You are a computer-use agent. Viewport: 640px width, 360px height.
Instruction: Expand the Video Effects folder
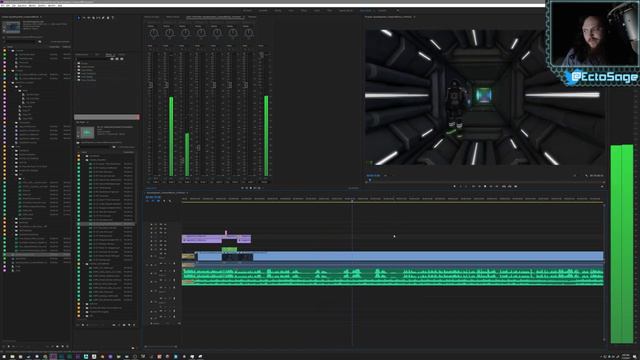[x=76, y=77]
